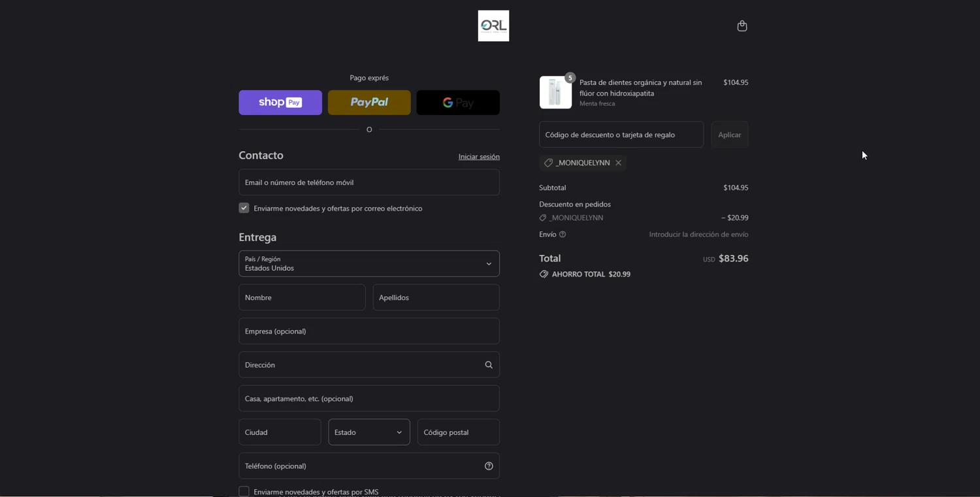Click the AHORRO TOTAL $20.99 text

[591, 275]
